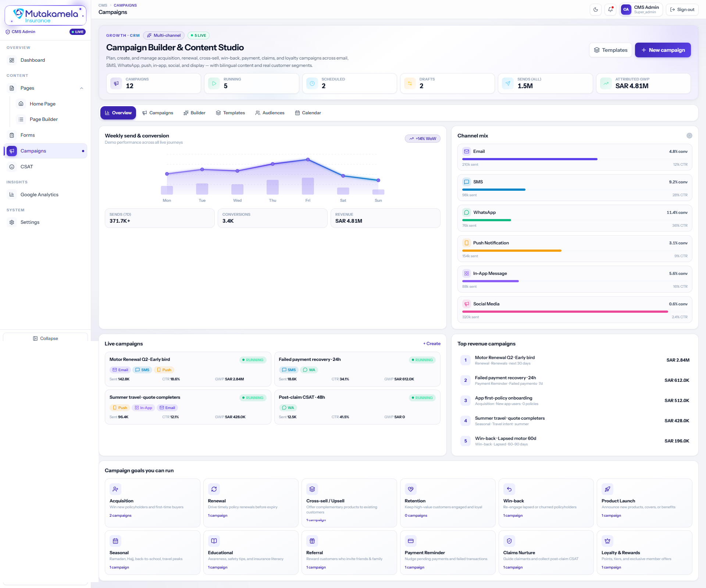Collapse the Pages section chevron
This screenshot has height=588, width=706.
click(x=82, y=88)
